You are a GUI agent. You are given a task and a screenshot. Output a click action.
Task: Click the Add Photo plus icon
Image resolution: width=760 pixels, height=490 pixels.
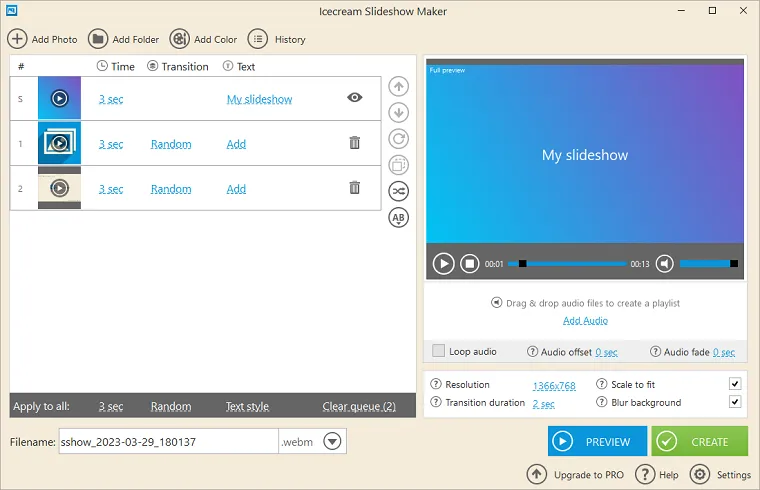(17, 39)
